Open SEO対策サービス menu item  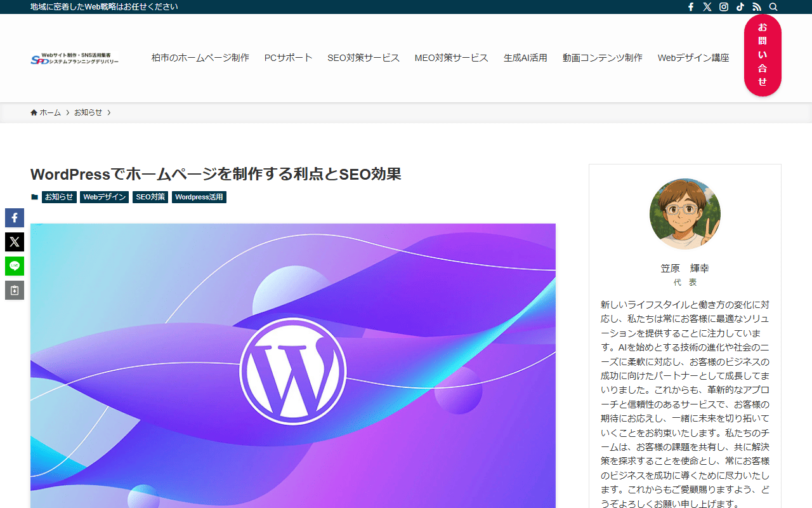[363, 58]
